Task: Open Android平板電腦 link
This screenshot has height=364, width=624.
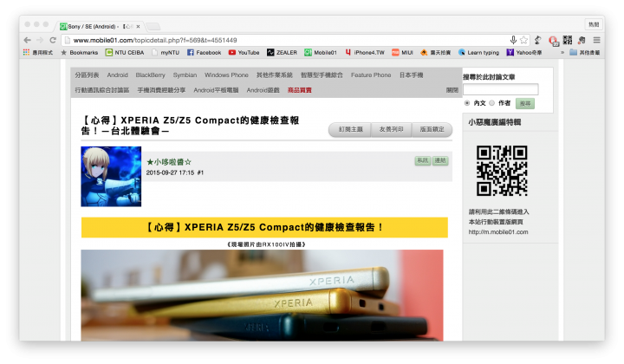Action: tap(216, 90)
